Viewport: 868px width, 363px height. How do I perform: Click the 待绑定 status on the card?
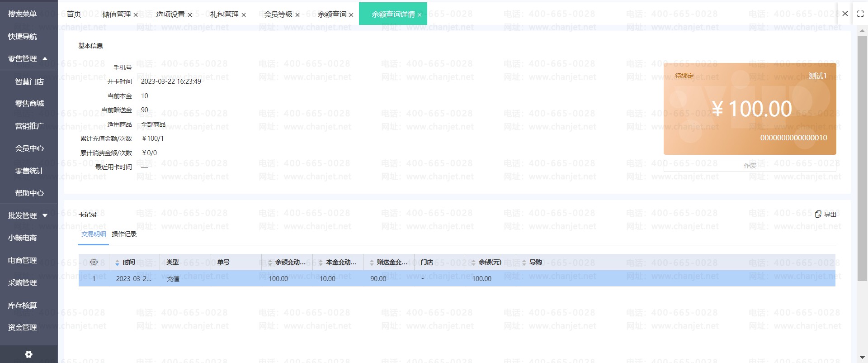[x=684, y=76]
